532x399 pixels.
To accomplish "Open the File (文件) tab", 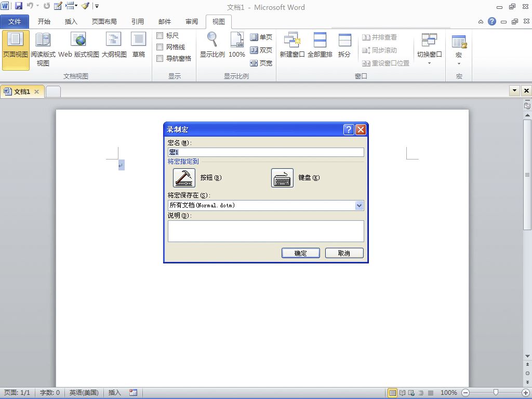I will point(15,22).
